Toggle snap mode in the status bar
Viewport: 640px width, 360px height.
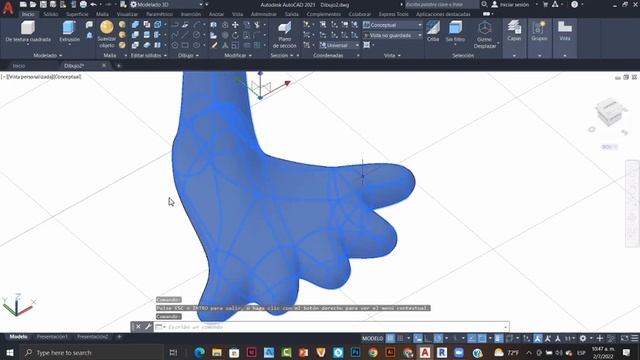(401, 338)
